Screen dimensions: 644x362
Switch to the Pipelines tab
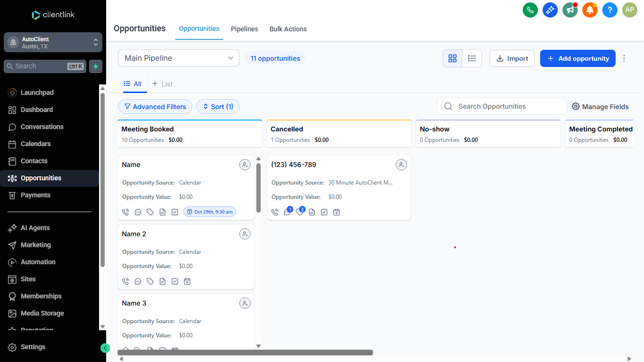coord(244,29)
